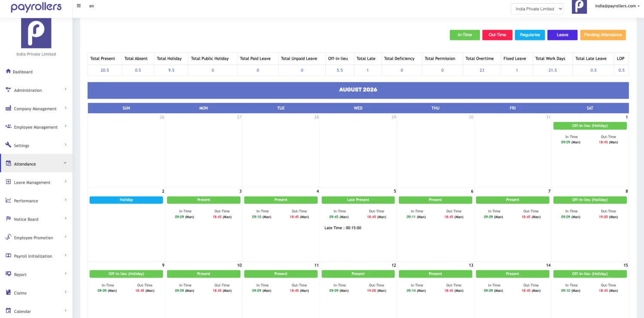Click the Claims icon in sidebar
Viewport: 644px width, 318px height.
coord(8,293)
